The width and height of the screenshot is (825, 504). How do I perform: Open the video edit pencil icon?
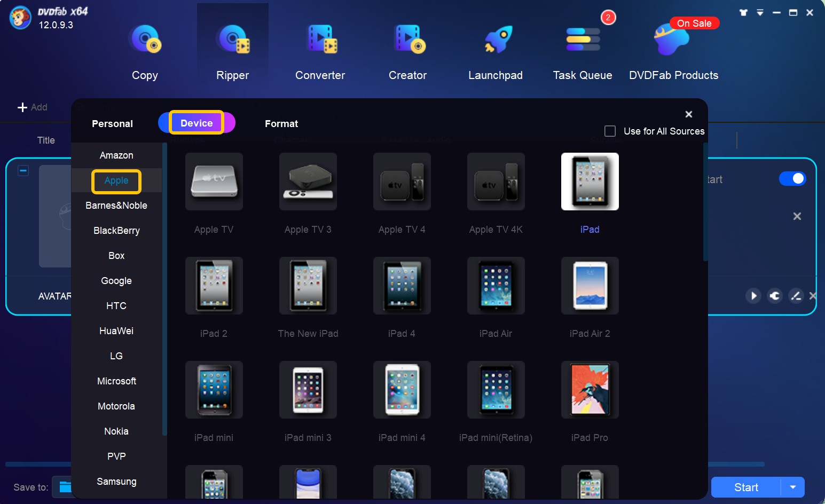coord(796,296)
